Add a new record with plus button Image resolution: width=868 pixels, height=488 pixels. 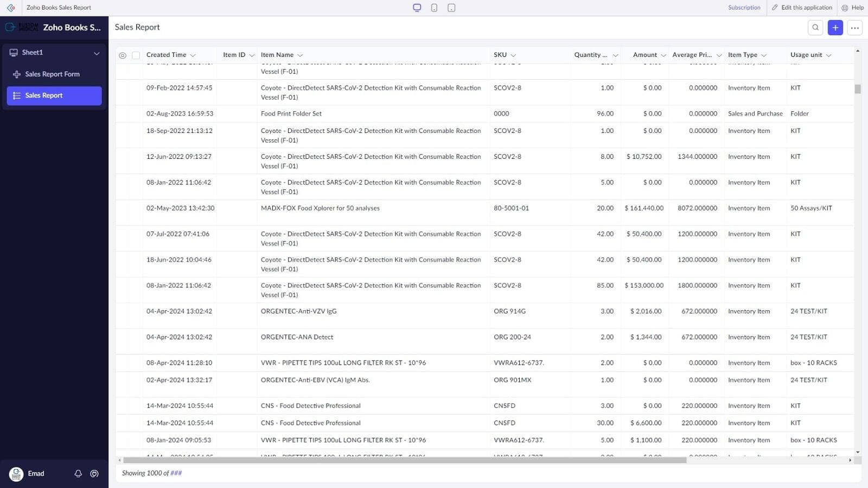click(x=835, y=28)
